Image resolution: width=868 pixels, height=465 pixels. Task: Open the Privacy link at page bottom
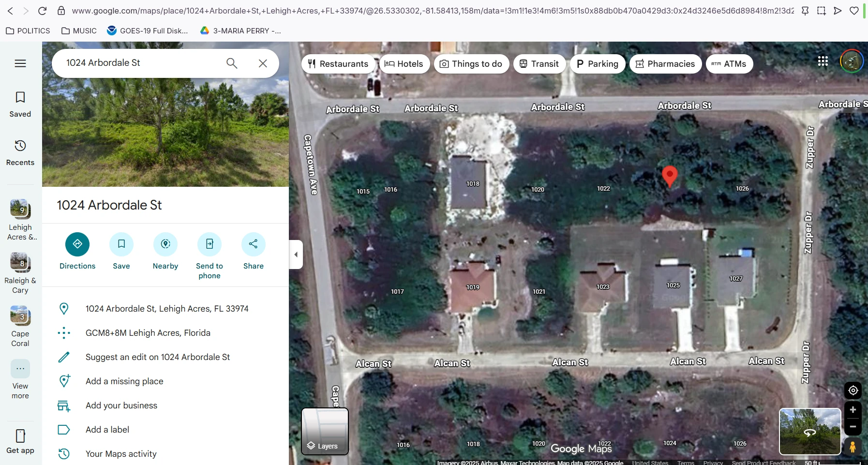click(714, 462)
